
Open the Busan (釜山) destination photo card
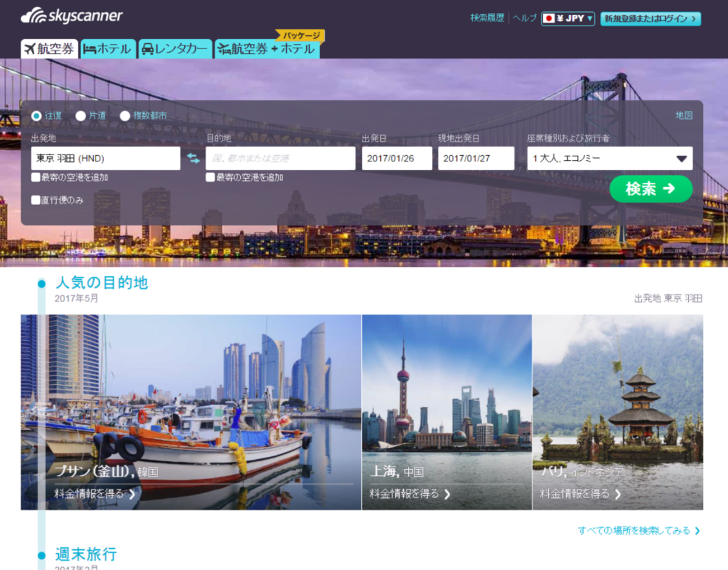[x=191, y=412]
